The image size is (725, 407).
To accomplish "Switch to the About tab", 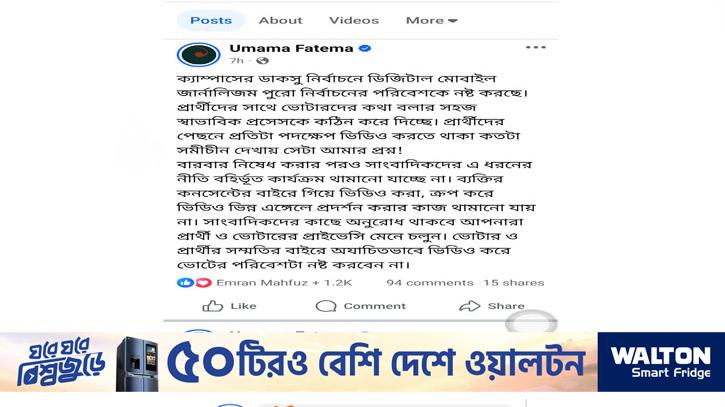I will pos(281,20).
